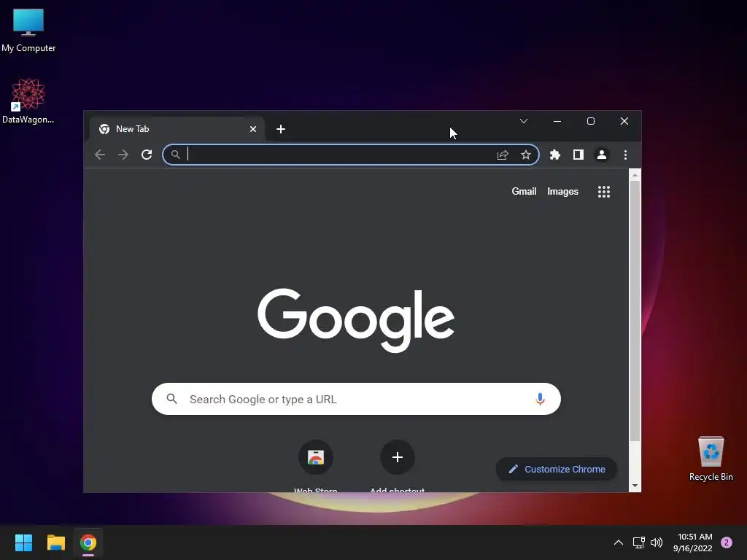The image size is (747, 560).
Task: Click the share page icon in address bar
Action: coord(503,155)
